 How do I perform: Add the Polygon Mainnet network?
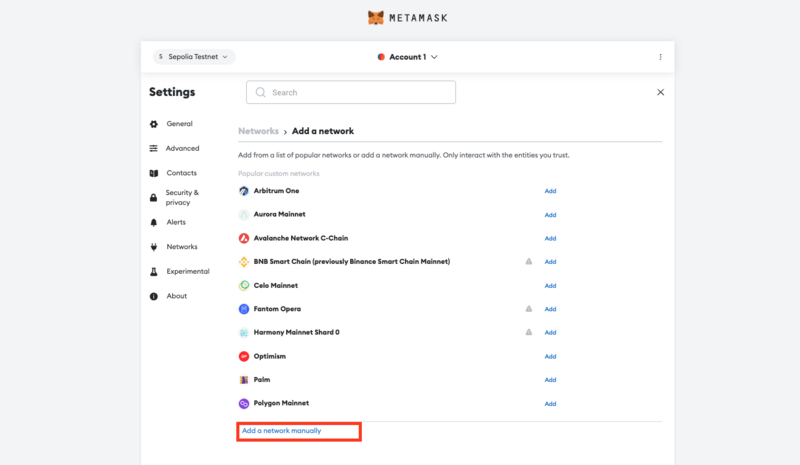pyautogui.click(x=550, y=404)
